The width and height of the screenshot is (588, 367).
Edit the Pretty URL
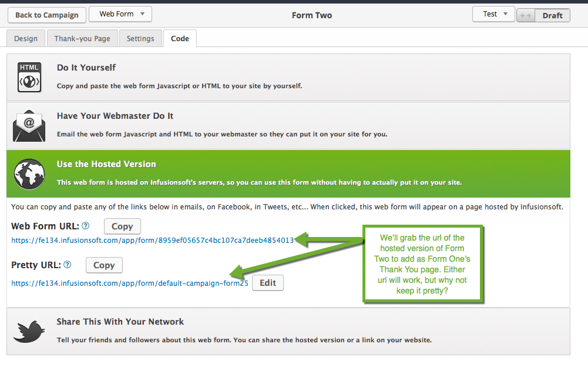(x=268, y=283)
